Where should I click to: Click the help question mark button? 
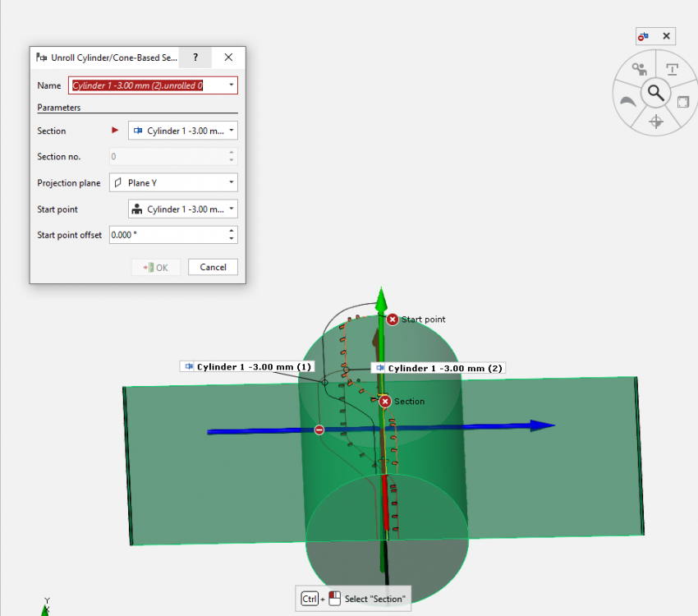pyautogui.click(x=195, y=57)
